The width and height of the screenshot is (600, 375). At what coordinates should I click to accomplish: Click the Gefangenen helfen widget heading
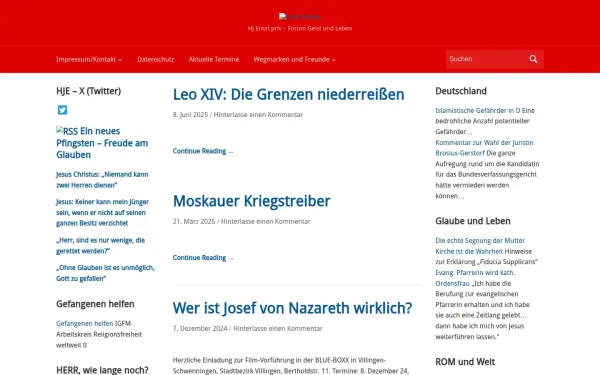click(95, 304)
